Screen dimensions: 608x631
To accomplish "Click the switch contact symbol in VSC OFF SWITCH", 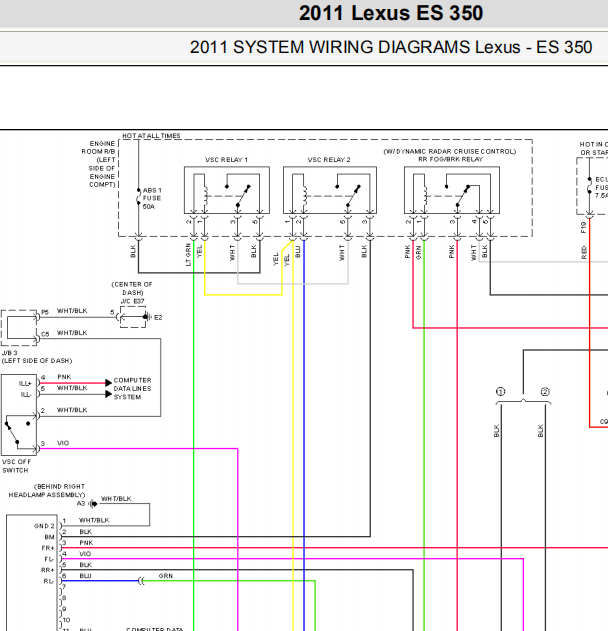I will (18, 433).
